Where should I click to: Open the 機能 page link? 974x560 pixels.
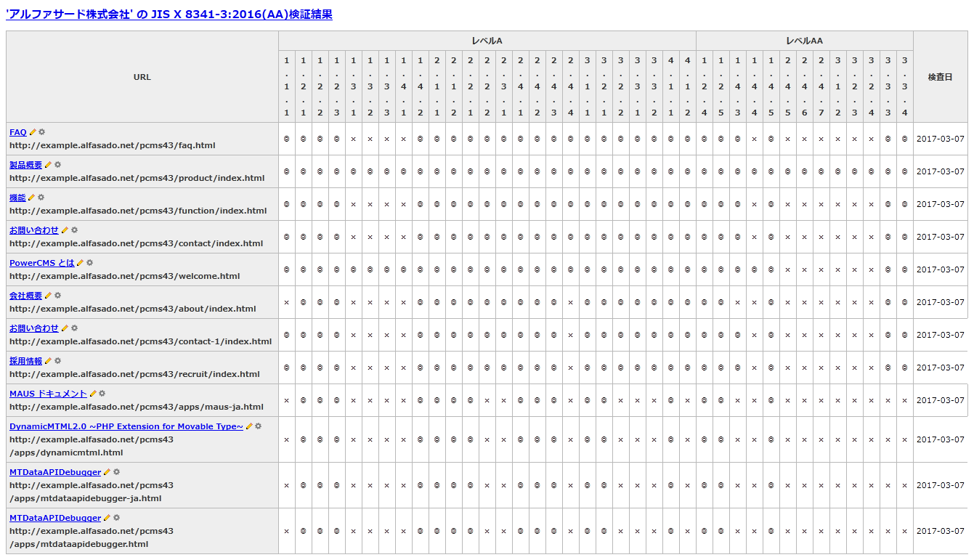[17, 197]
